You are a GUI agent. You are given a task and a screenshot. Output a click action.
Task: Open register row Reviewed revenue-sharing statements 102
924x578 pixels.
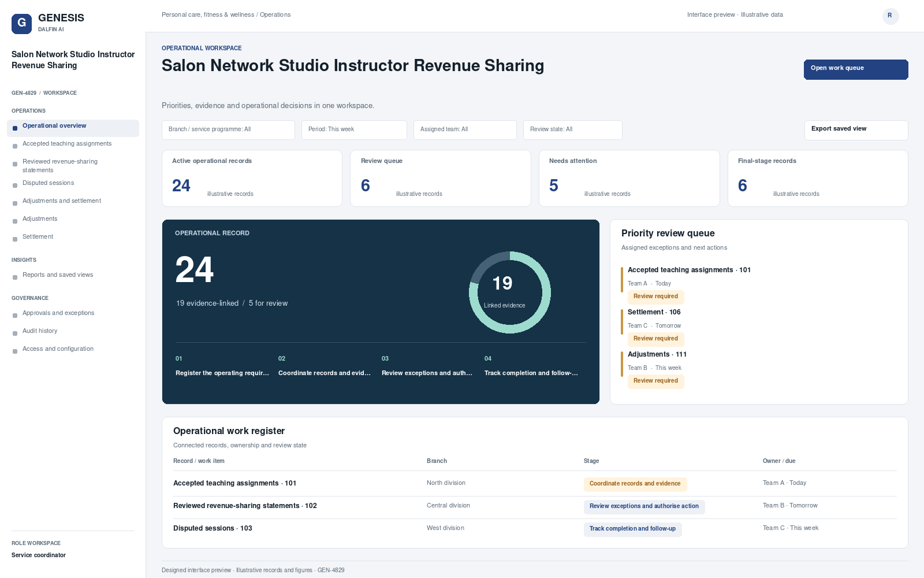[535, 506]
